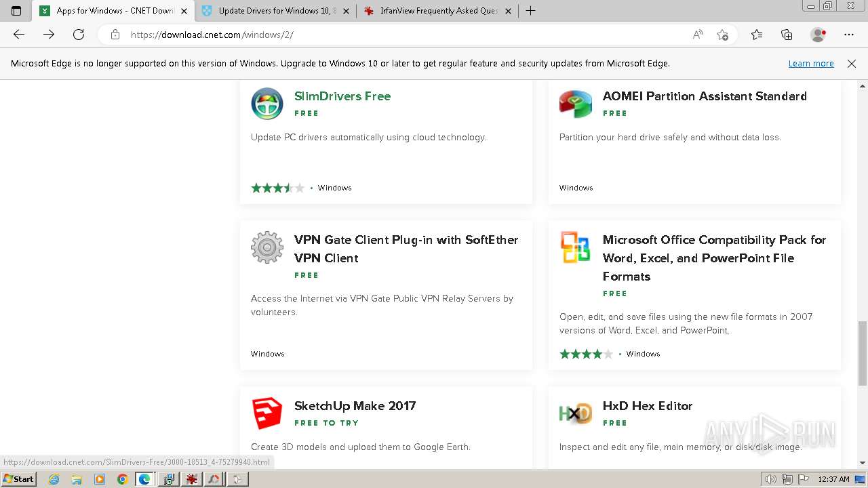Image resolution: width=868 pixels, height=488 pixels.
Task: Click the Action Center flag icon
Action: [x=803, y=479]
